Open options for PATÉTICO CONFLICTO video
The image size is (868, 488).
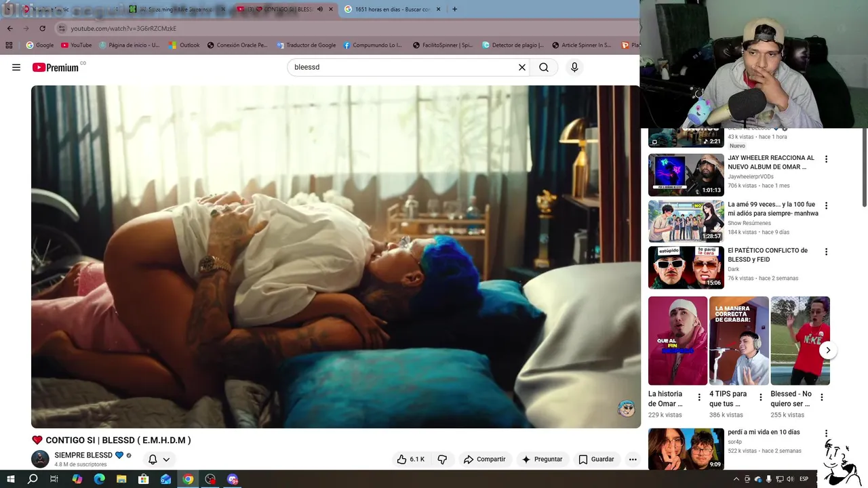click(x=826, y=251)
